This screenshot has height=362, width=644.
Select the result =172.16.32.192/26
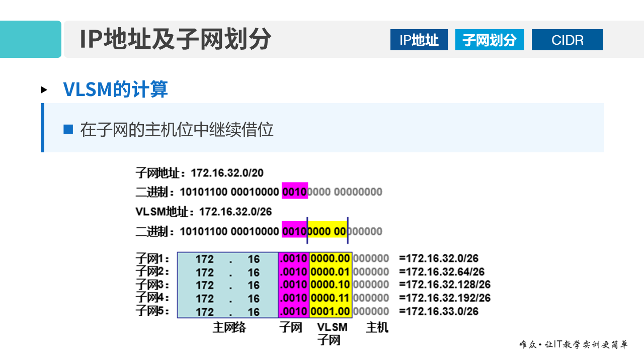coord(445,298)
